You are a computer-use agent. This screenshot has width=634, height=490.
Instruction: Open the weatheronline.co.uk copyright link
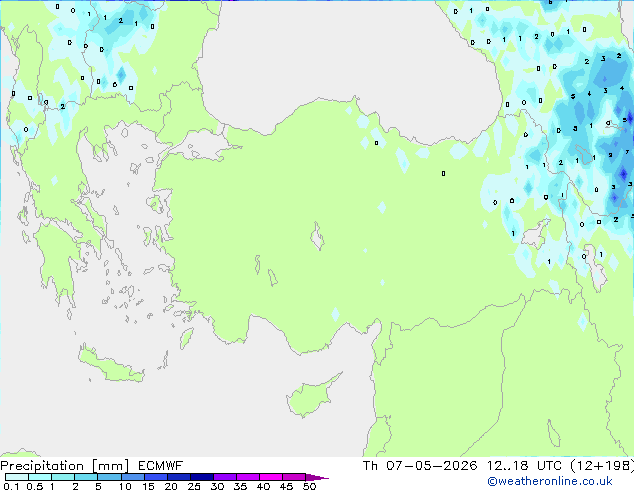click(x=549, y=481)
